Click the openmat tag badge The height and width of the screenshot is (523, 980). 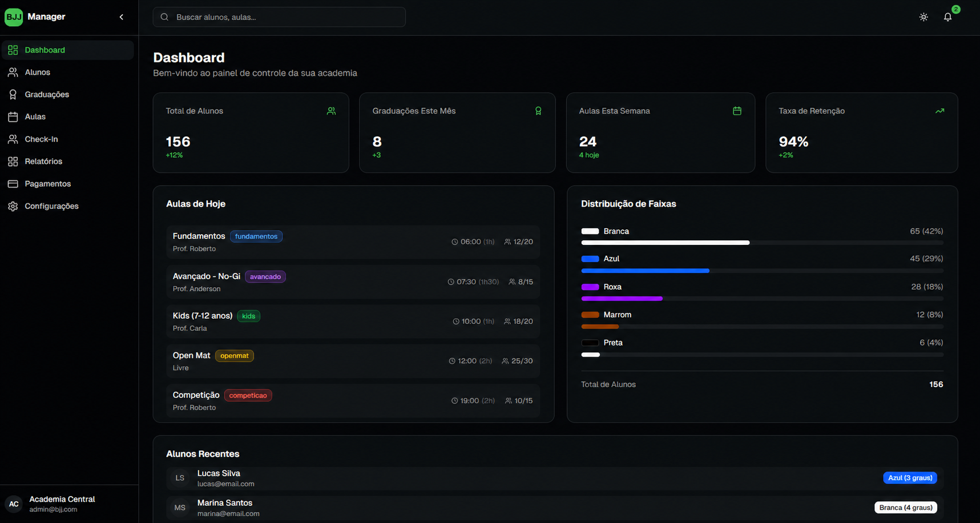point(235,356)
